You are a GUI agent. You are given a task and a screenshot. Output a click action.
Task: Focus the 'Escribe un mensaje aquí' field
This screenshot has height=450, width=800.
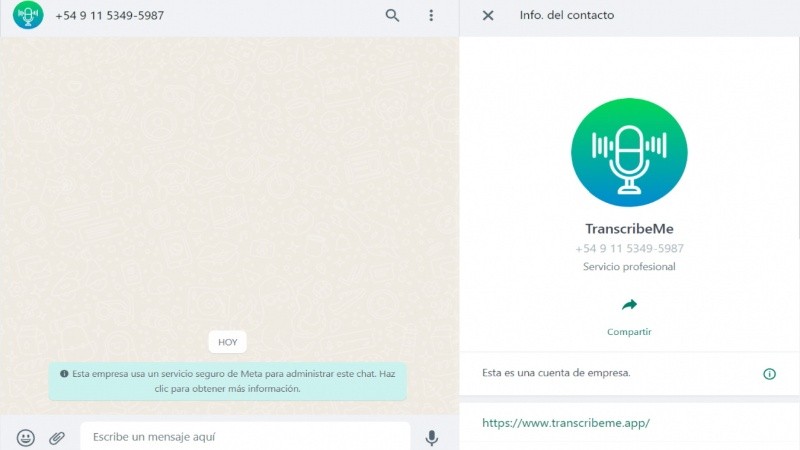[x=245, y=437]
